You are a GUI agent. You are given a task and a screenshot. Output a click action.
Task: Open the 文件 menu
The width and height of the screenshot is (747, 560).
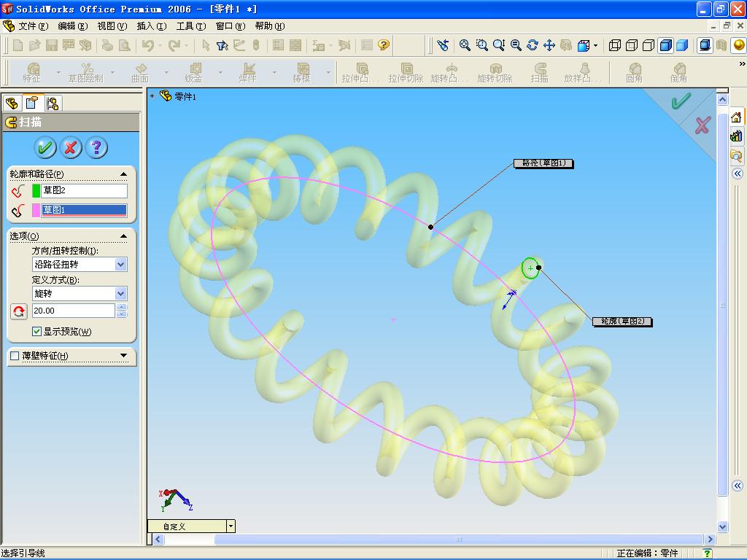[33, 26]
